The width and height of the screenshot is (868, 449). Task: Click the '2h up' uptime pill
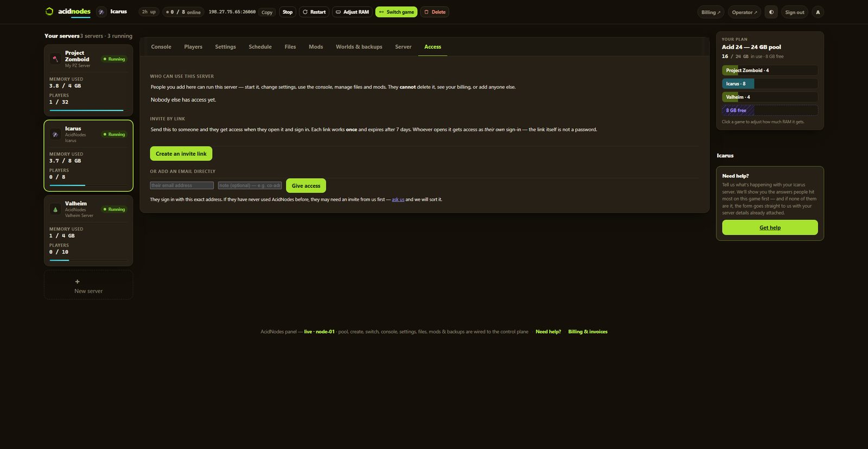click(149, 12)
